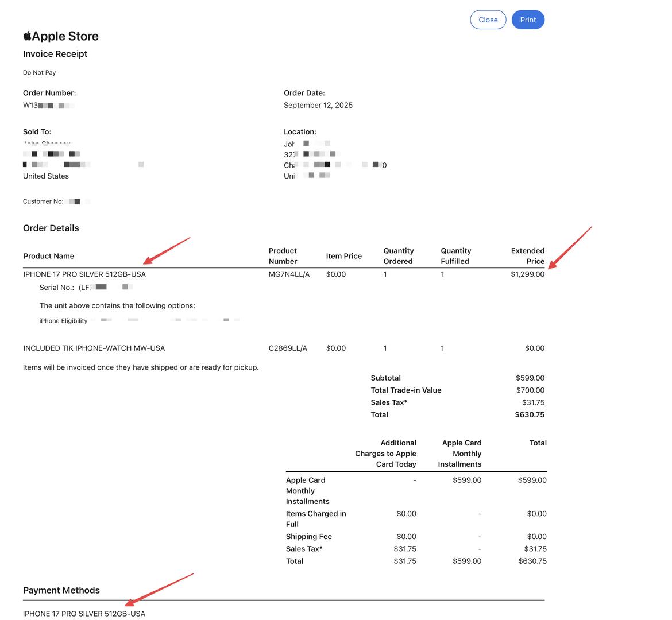This screenshot has width=672, height=620.
Task: Select the order date September 12, 2025
Action: 318,105
